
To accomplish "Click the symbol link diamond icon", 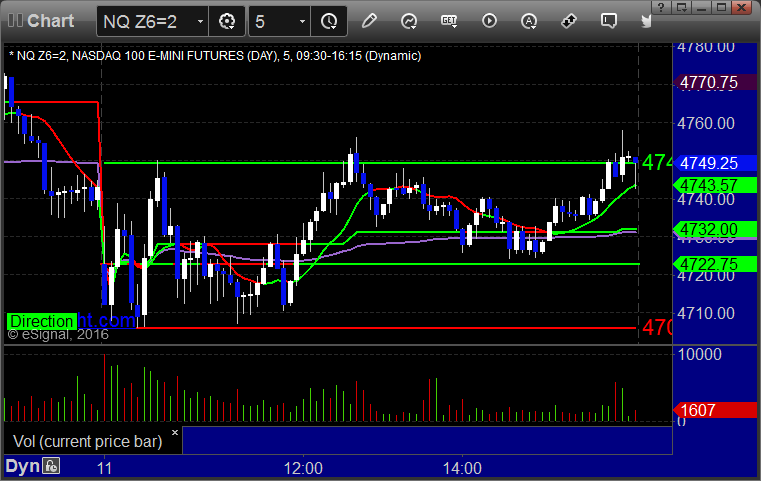I will point(568,21).
